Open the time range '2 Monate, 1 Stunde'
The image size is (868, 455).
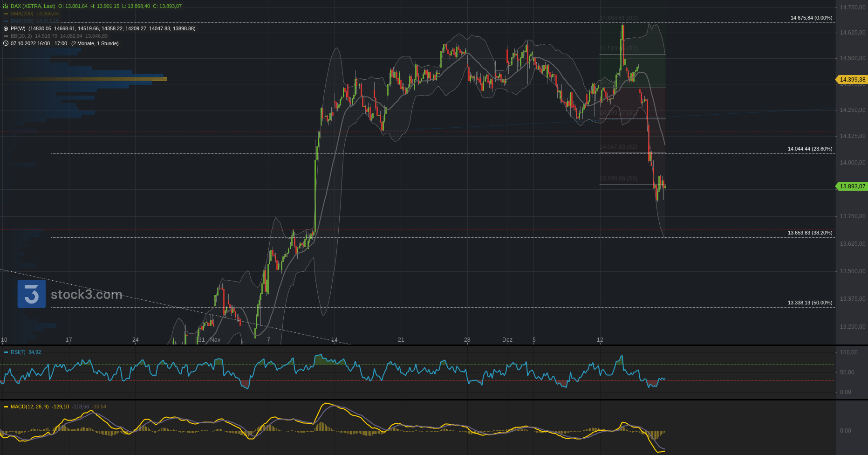(95, 43)
